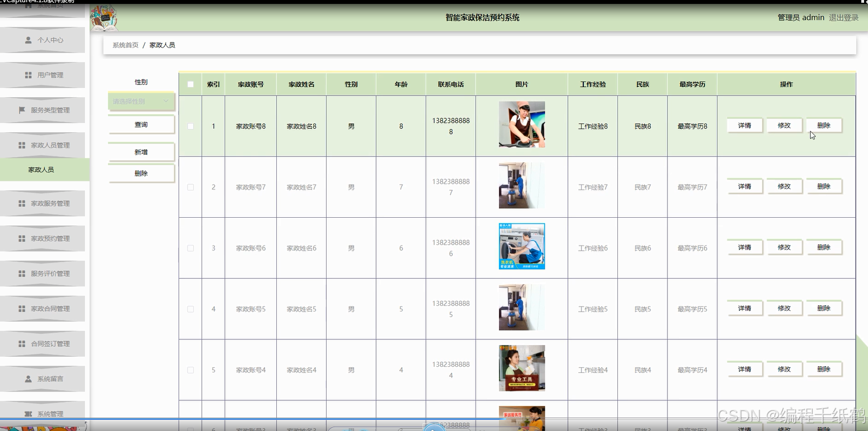Check the box for row 家政账号5
Image resolution: width=868 pixels, height=431 pixels.
point(190,309)
